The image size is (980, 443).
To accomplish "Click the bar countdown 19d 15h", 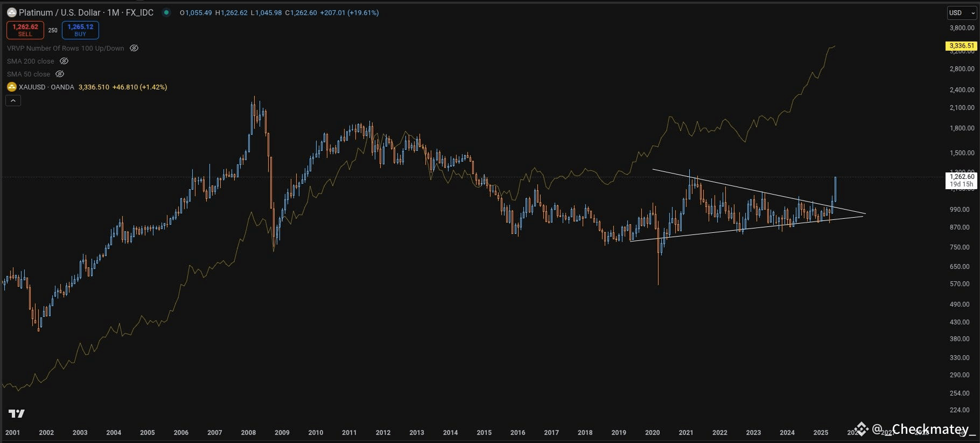I will pos(961,184).
